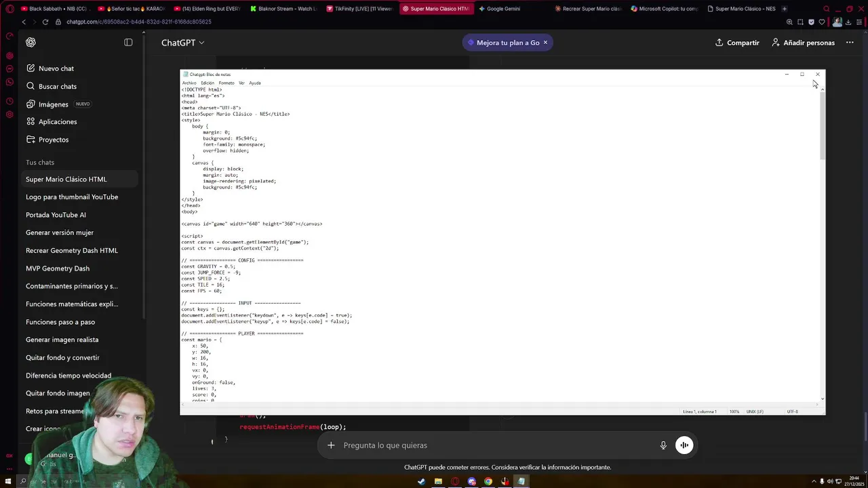Click the volume icon in system tray
Image resolution: width=868 pixels, height=488 pixels.
pos(831,481)
